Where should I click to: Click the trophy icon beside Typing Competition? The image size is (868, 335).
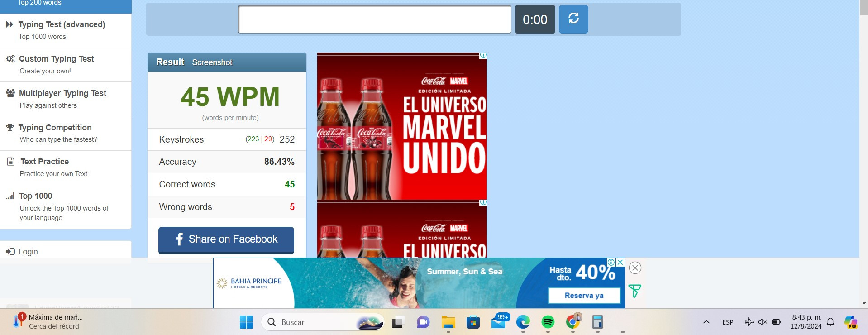(x=10, y=127)
